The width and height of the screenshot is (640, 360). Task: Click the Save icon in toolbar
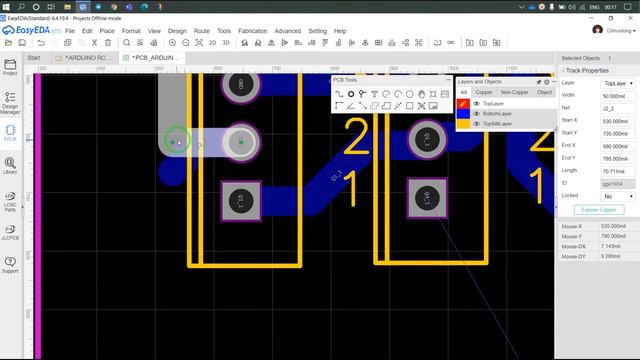coord(22,42)
